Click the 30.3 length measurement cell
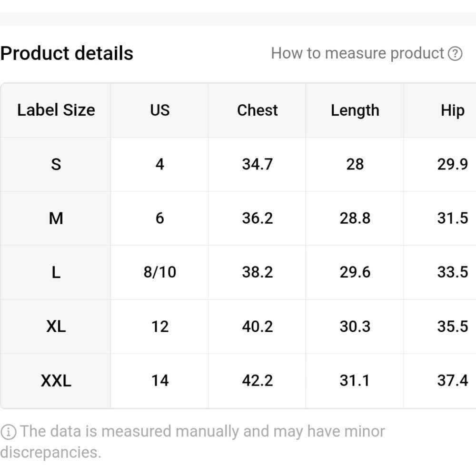Screen dimensions: 476x476 coord(355,327)
